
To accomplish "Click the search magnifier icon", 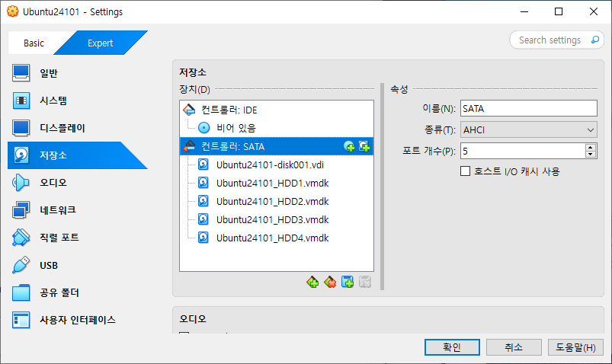I will pos(594,40).
